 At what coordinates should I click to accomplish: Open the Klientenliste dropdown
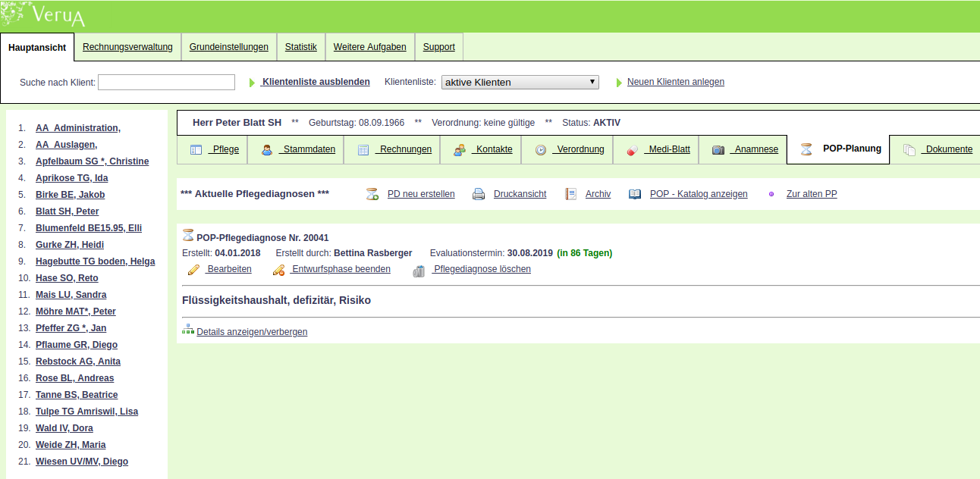click(x=520, y=82)
